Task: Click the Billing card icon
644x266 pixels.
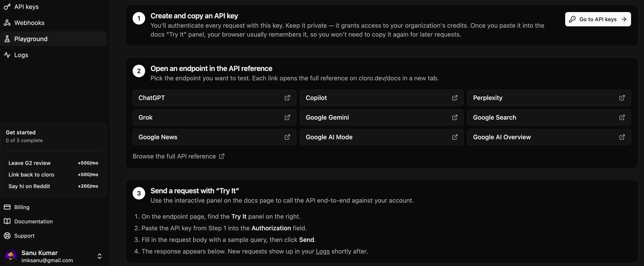Action: 7,207
